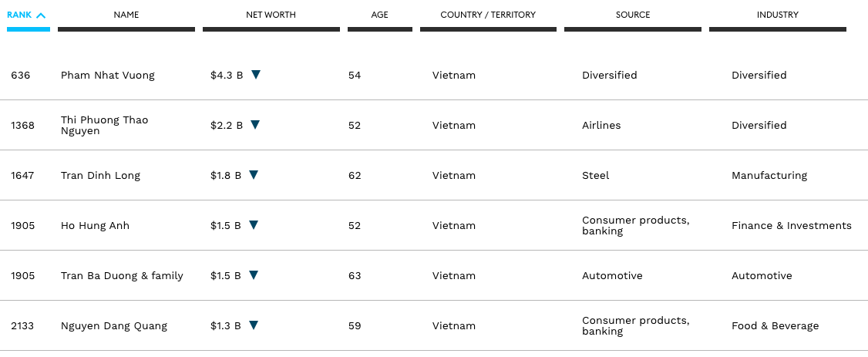Select Nguyen Dang Quang's name

coord(114,326)
